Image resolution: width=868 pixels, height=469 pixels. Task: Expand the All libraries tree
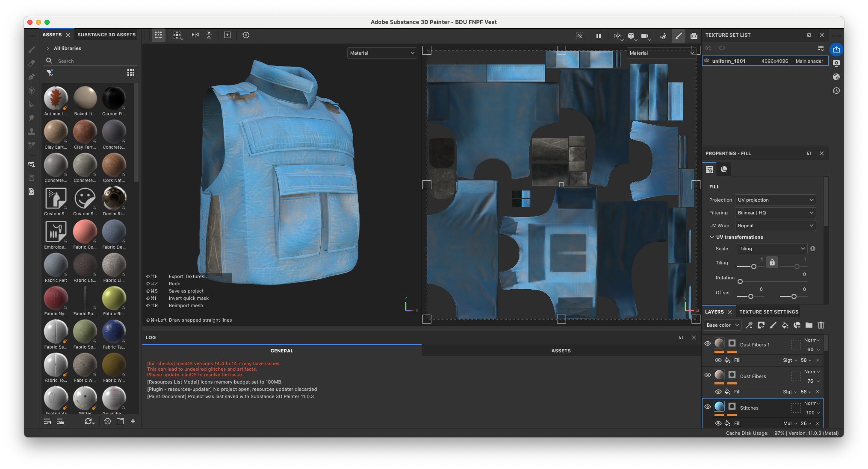tap(48, 48)
